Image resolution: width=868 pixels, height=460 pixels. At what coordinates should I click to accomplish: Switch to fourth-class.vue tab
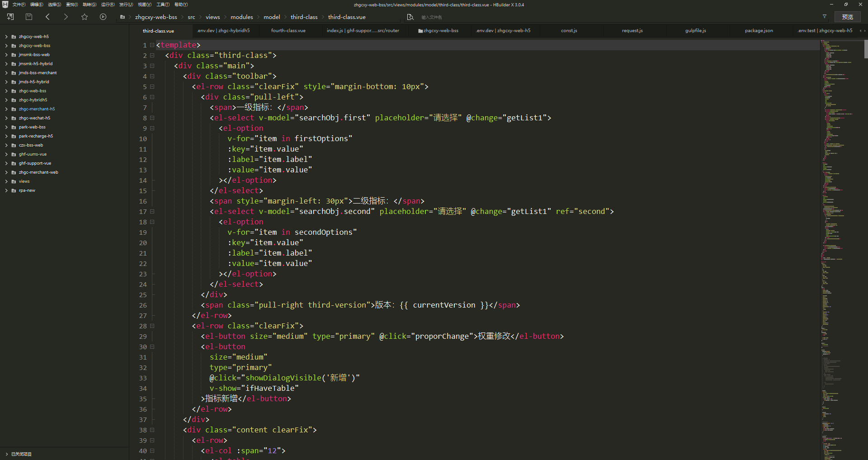point(288,31)
